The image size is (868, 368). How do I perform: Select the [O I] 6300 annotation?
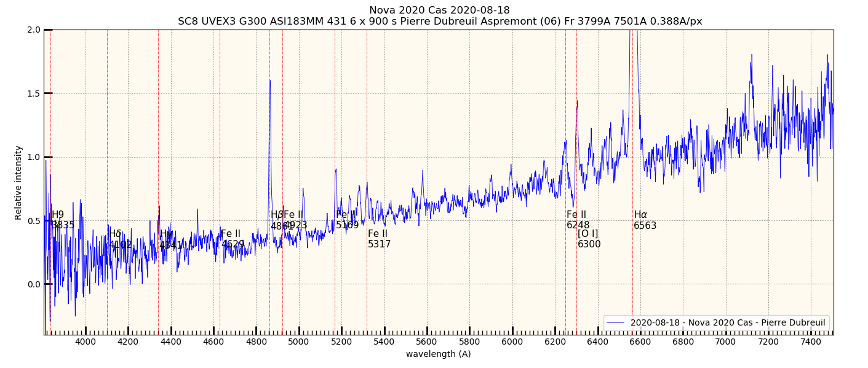589,239
